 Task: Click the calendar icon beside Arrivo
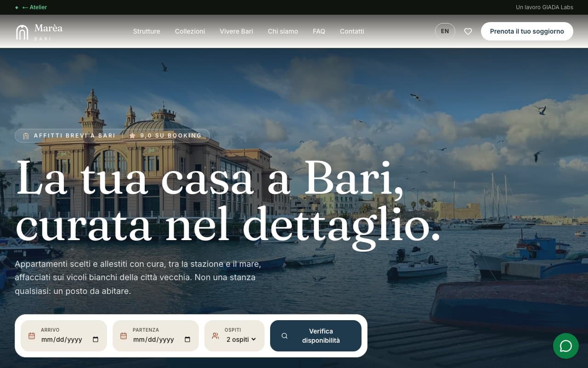pos(32,336)
